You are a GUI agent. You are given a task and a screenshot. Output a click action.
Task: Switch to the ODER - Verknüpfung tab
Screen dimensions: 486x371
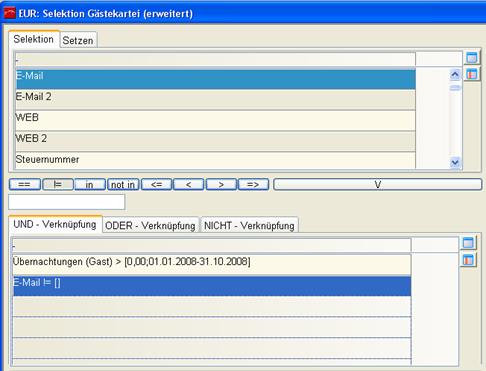(150, 226)
